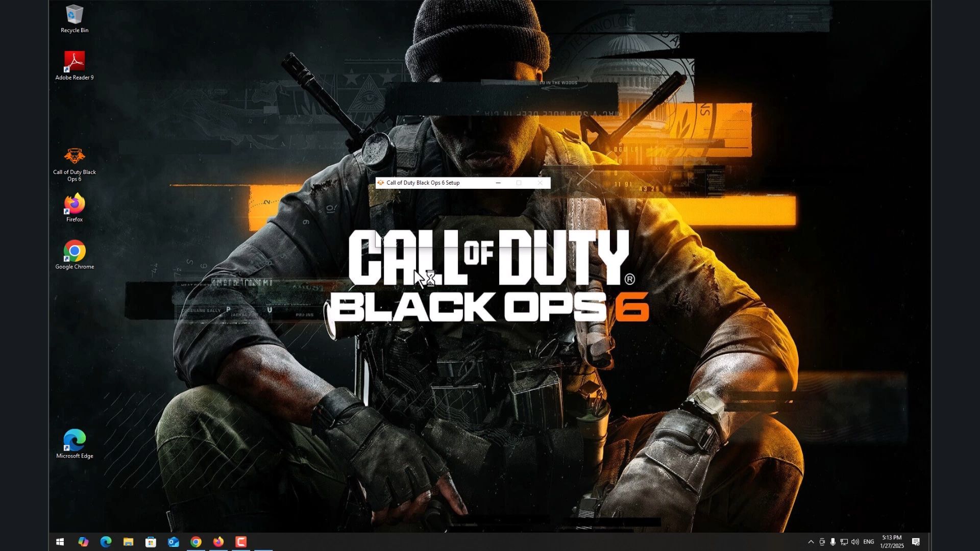Viewport: 980px width, 551px height.
Task: Open the notification Action Center
Action: (x=916, y=542)
